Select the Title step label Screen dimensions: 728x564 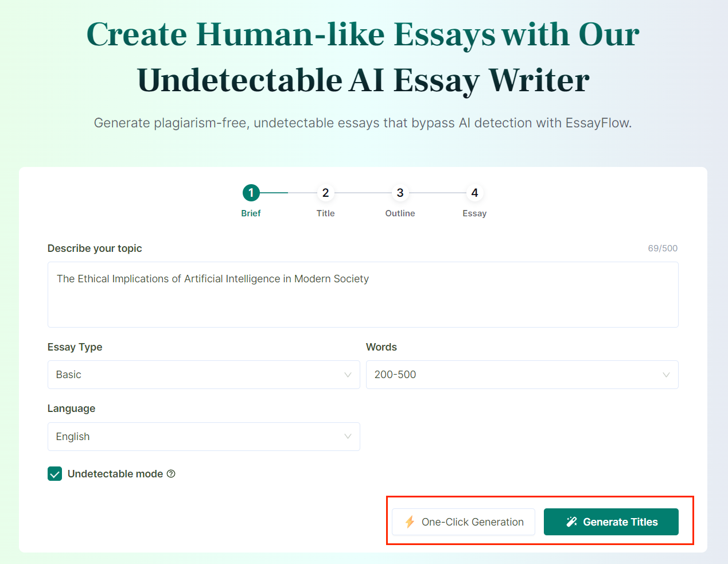[x=325, y=213]
